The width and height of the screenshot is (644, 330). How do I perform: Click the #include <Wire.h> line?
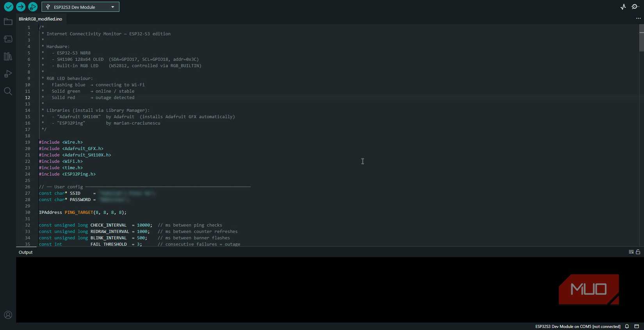point(61,142)
